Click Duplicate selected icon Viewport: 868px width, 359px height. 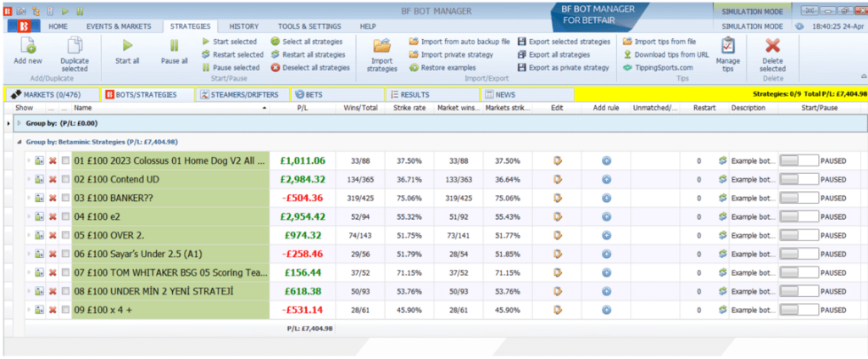click(x=75, y=46)
